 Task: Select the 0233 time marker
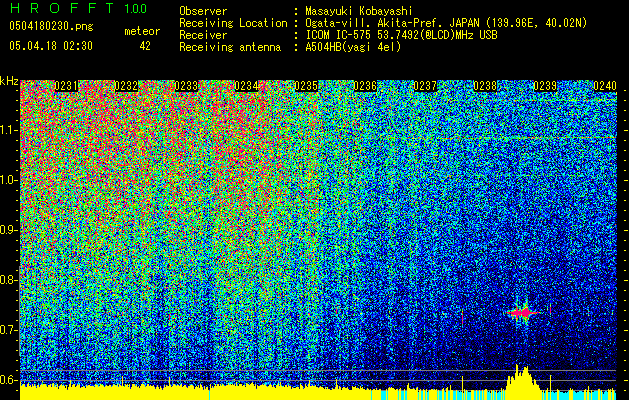(186, 87)
